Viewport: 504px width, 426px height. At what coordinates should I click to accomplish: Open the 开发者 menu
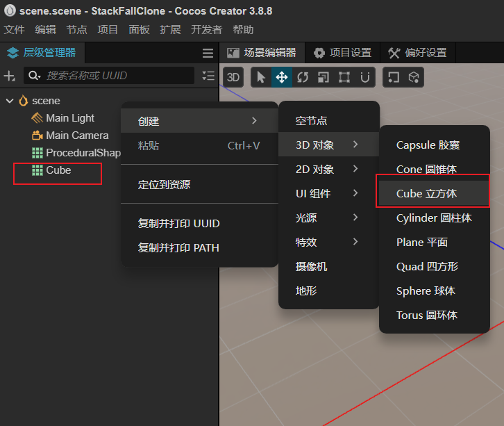click(206, 30)
